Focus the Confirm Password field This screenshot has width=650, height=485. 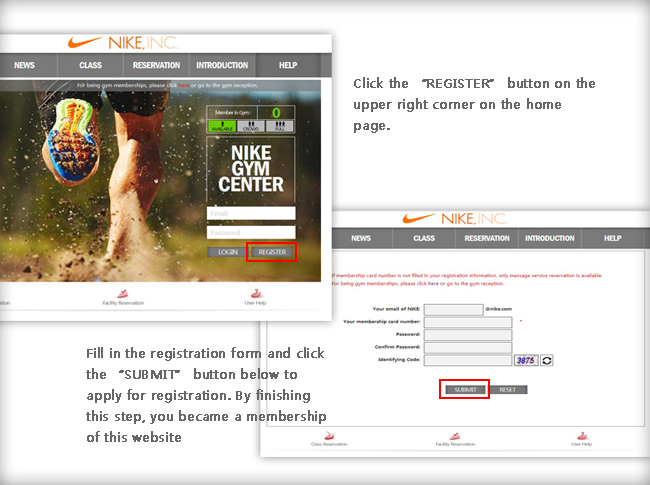(468, 347)
